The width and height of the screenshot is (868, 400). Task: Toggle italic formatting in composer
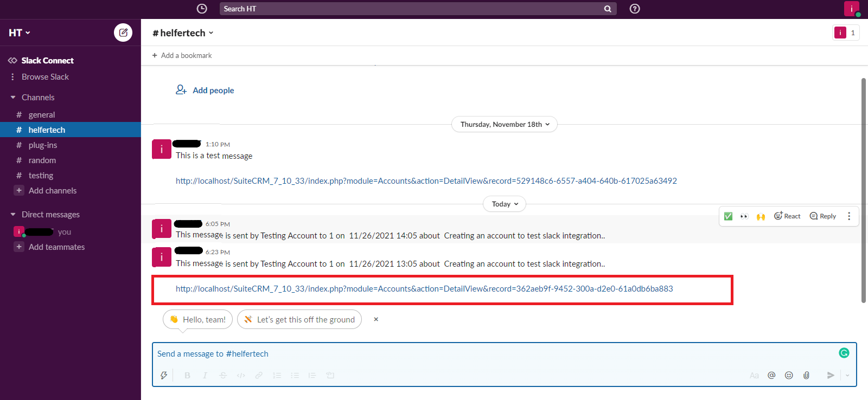pyautogui.click(x=205, y=375)
